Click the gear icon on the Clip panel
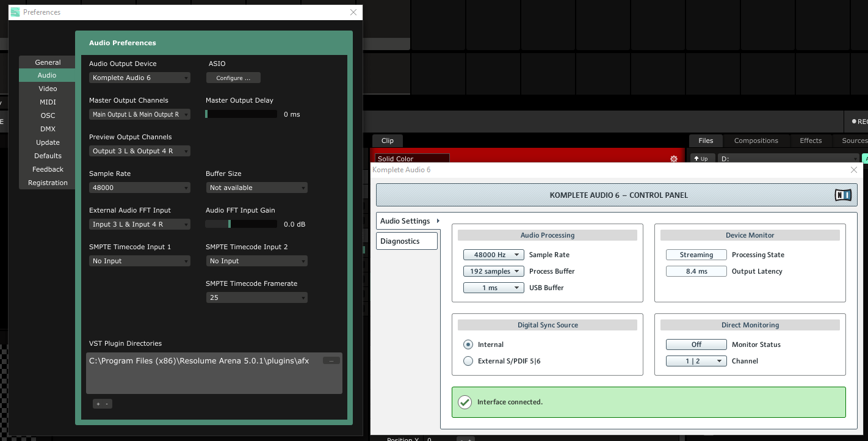The width and height of the screenshot is (868, 441). point(674,159)
